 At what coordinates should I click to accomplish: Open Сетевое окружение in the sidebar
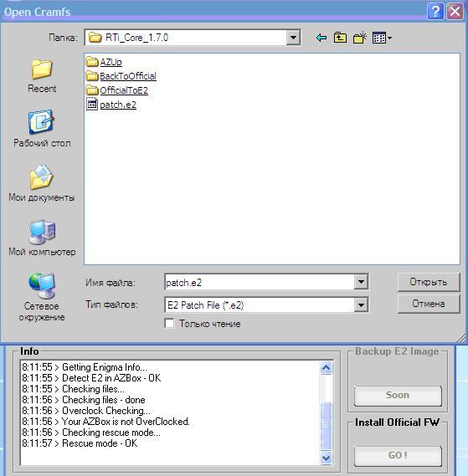point(42,297)
